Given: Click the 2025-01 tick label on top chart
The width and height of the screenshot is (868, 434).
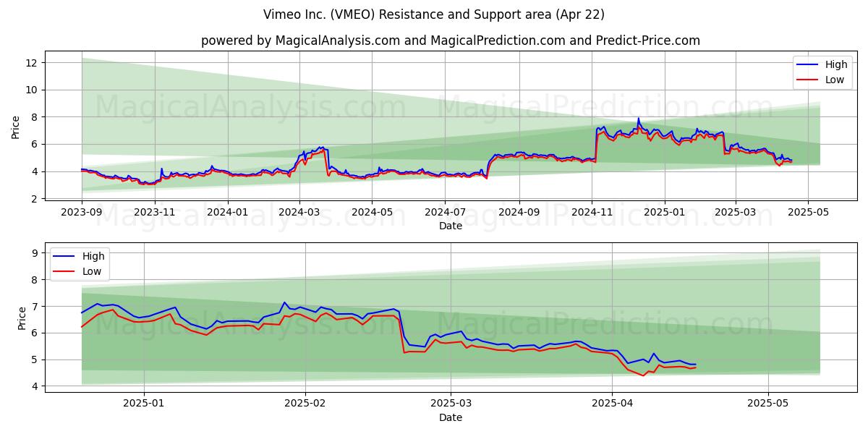Looking at the screenshot, I should tap(664, 212).
